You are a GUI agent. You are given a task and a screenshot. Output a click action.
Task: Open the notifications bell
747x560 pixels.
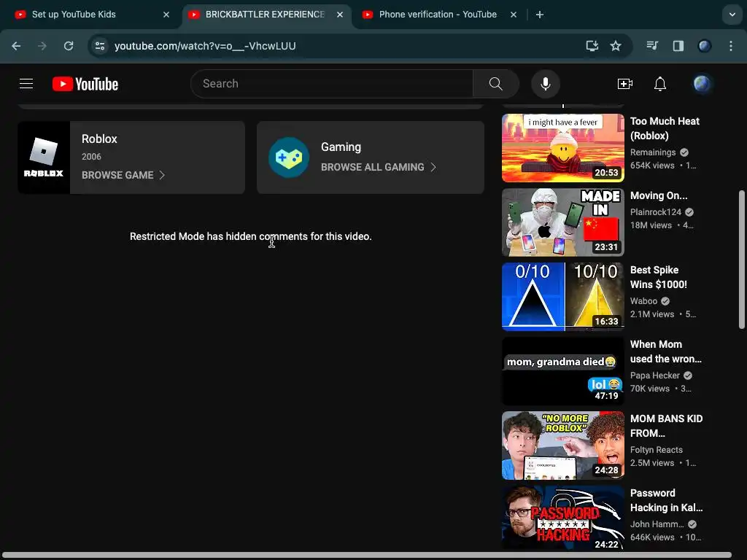[659, 84]
